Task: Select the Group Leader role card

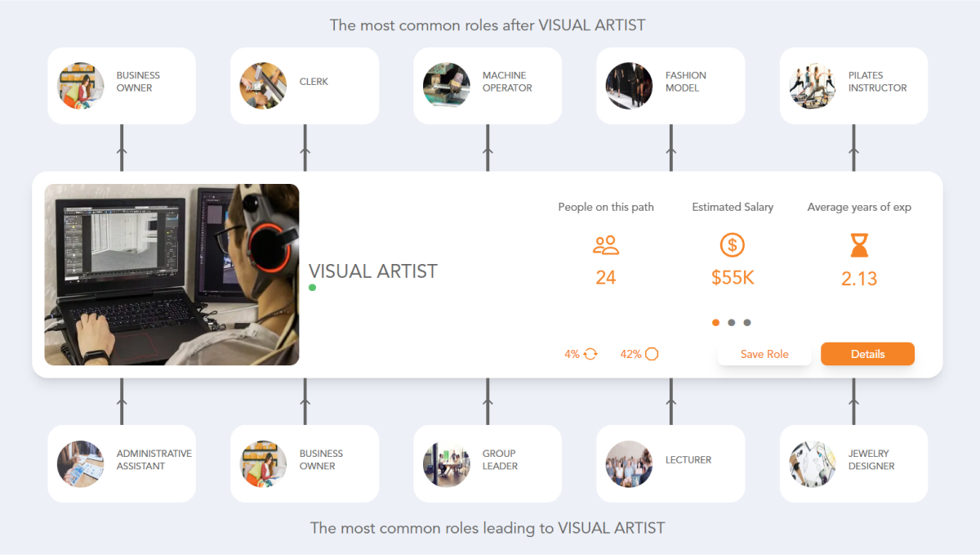Action: click(488, 463)
